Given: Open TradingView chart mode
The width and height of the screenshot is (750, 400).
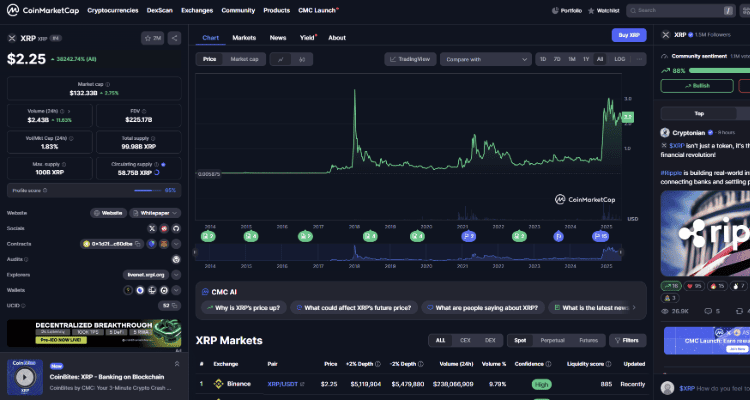Looking at the screenshot, I should 410,59.
